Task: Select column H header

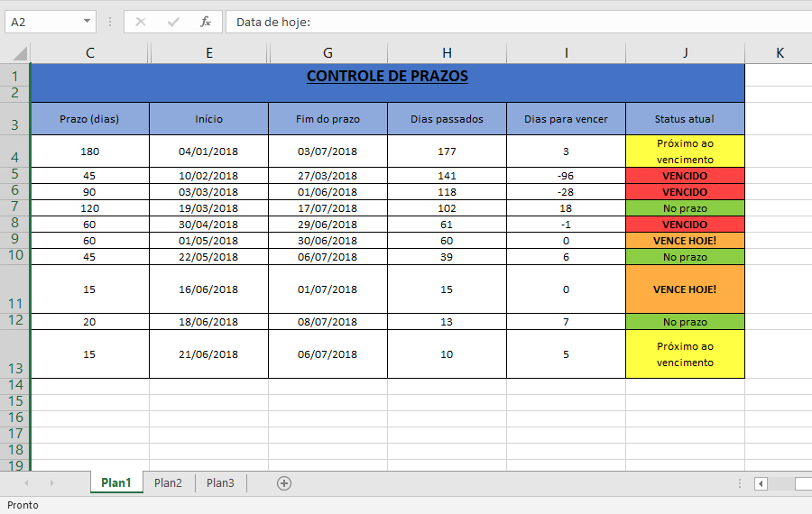Action: click(x=447, y=53)
